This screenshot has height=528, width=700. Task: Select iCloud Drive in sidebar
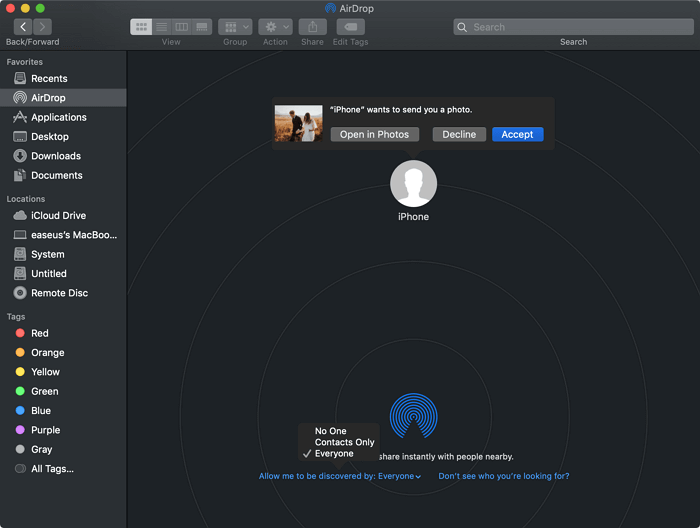[58, 216]
